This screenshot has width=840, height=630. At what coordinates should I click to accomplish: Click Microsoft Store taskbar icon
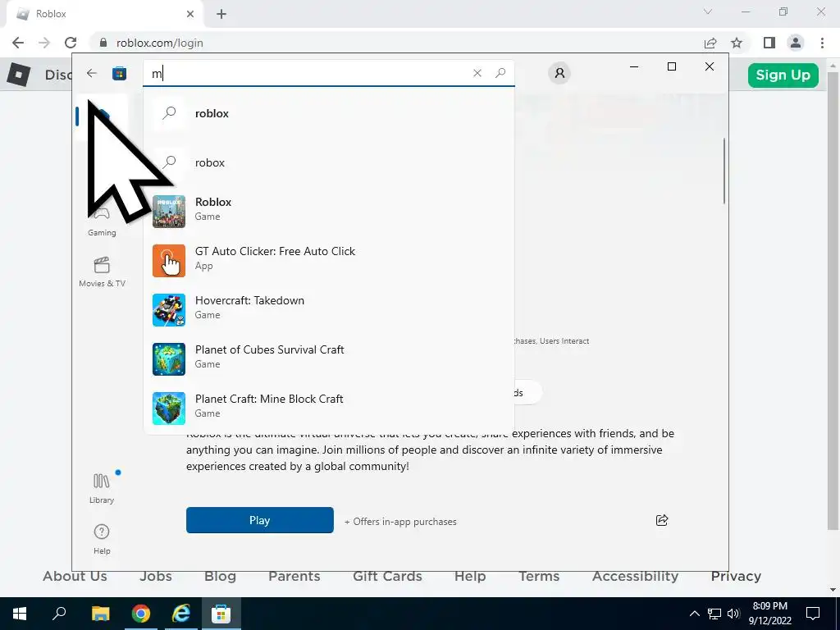[221, 614]
